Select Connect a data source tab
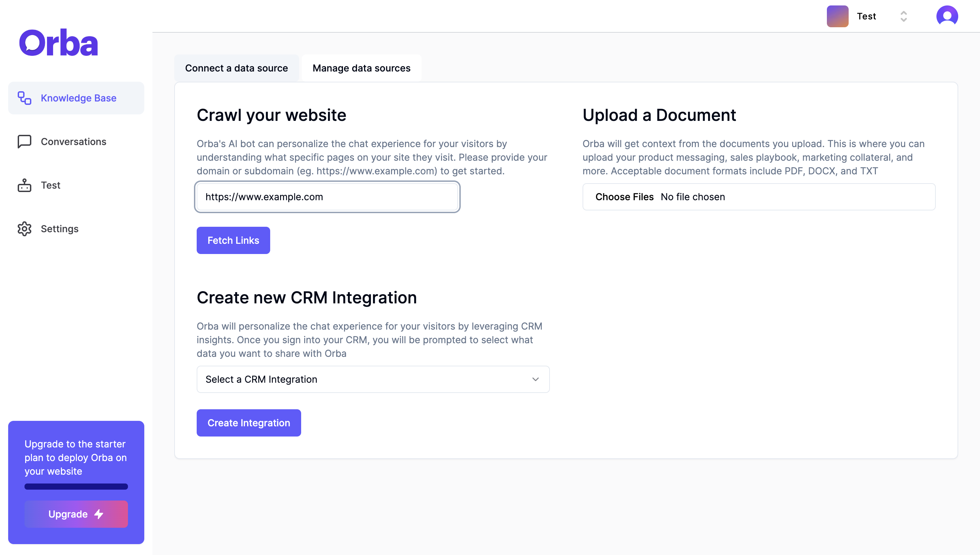The width and height of the screenshot is (980, 555). 236,68
